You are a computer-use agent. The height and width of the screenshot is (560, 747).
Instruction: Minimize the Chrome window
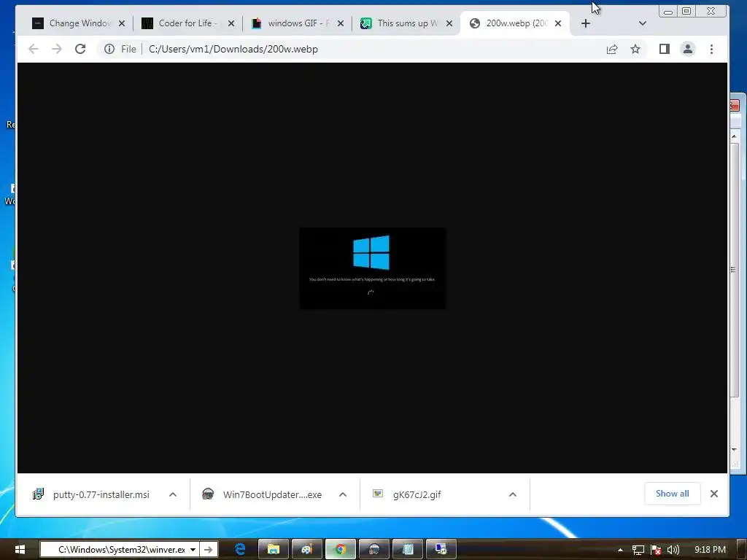668,11
